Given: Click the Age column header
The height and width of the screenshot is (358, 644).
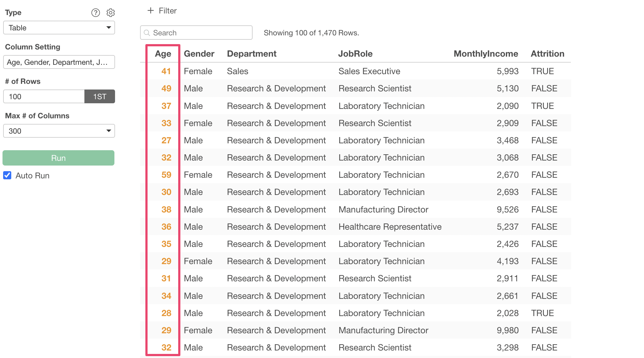Looking at the screenshot, I should (x=163, y=54).
